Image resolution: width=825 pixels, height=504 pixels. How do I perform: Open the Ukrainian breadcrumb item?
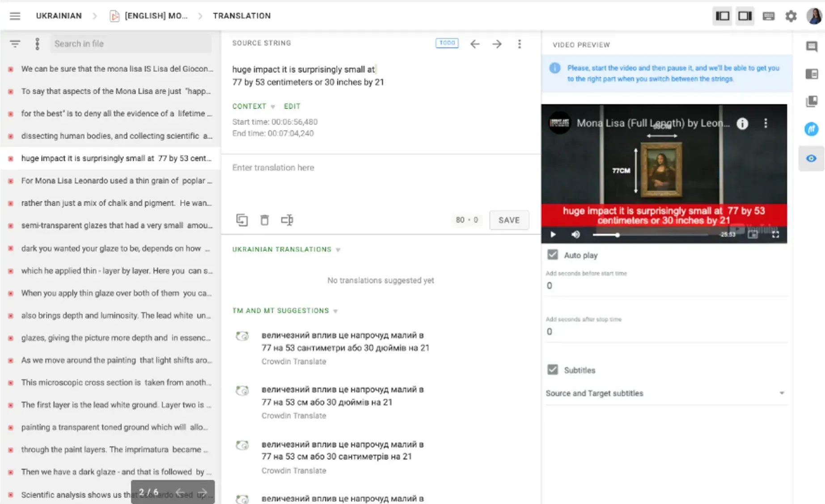point(59,16)
